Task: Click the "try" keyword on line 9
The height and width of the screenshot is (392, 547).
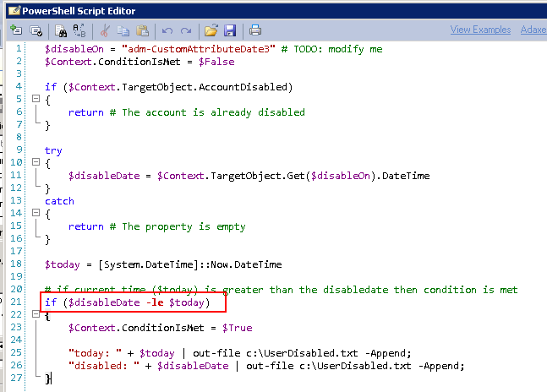Action: [53, 151]
